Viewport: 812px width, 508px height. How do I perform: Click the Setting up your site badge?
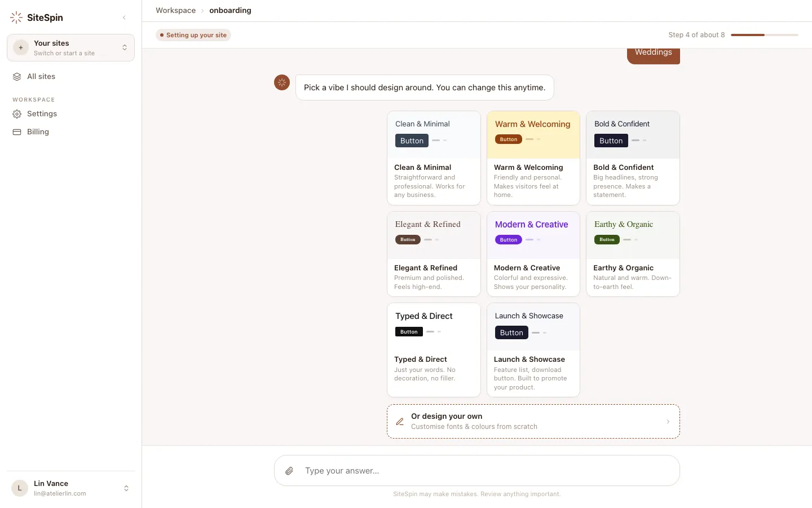(193, 35)
